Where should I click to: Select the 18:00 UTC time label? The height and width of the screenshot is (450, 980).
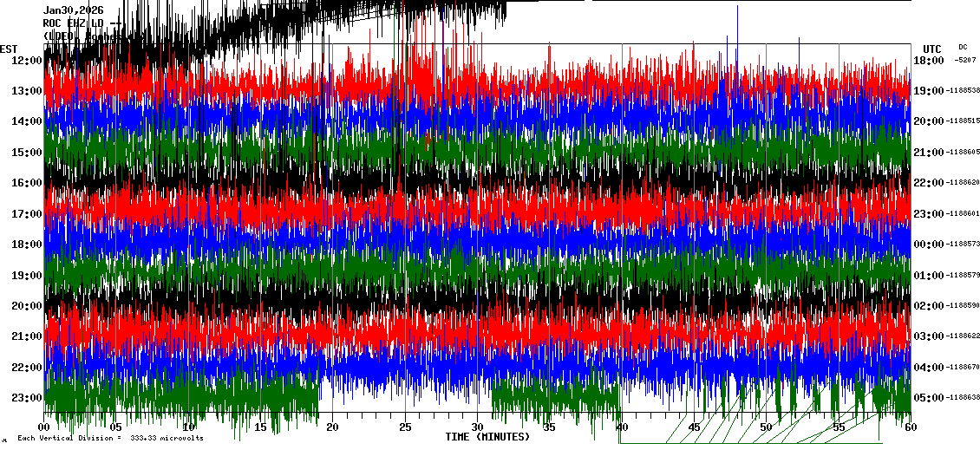[x=928, y=61]
